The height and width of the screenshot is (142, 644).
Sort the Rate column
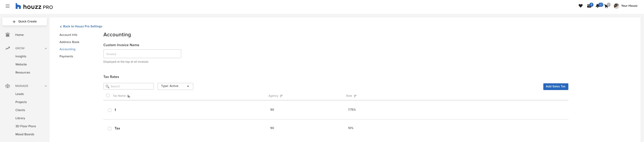point(355,96)
